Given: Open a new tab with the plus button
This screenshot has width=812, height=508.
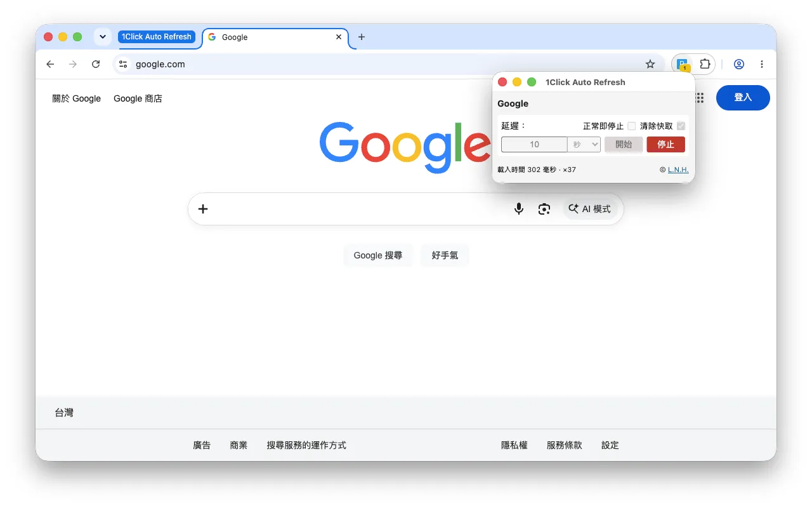Looking at the screenshot, I should click(362, 37).
